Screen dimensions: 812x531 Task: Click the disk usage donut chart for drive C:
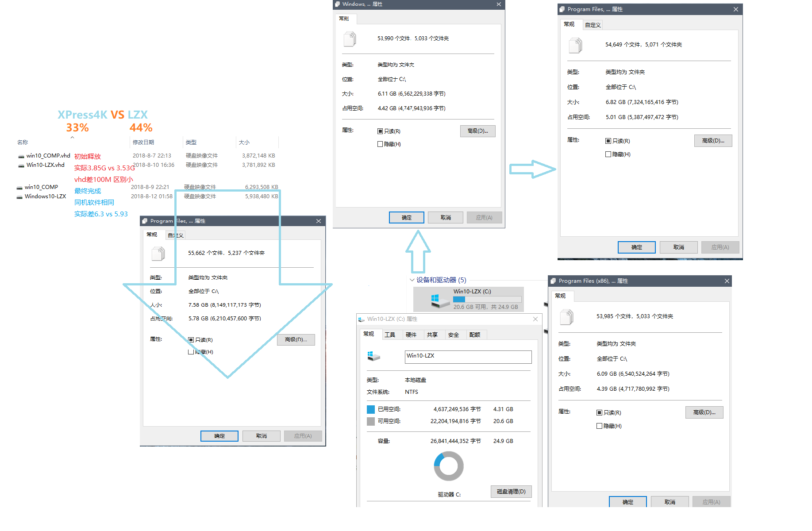click(449, 466)
